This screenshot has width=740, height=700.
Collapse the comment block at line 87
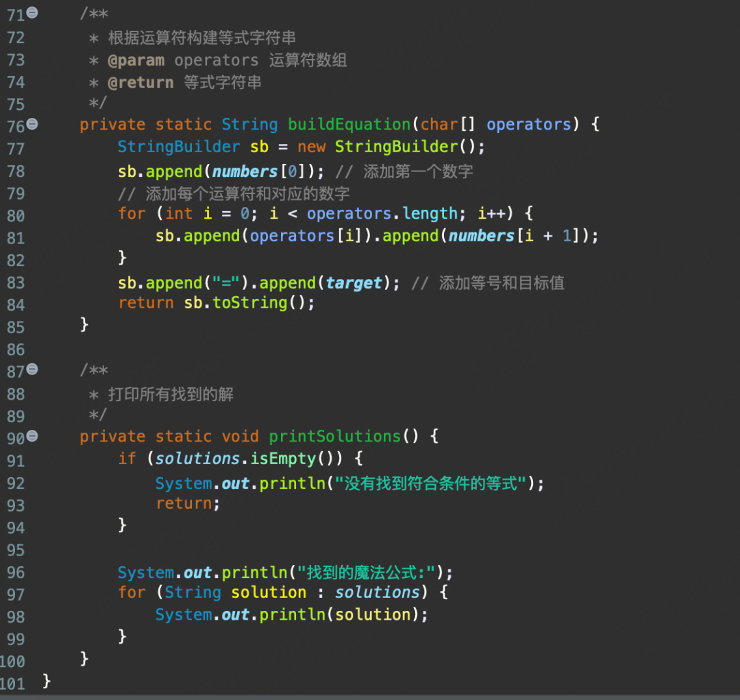pyautogui.click(x=32, y=370)
